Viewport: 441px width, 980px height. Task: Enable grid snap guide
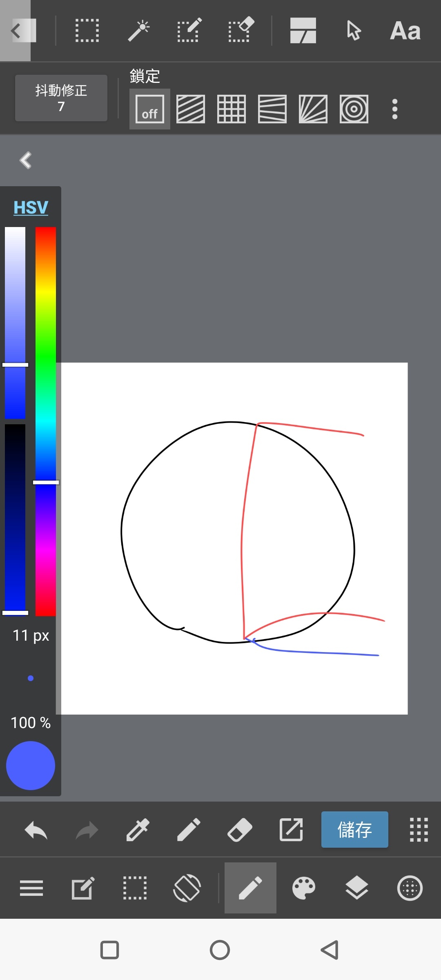pos(232,109)
